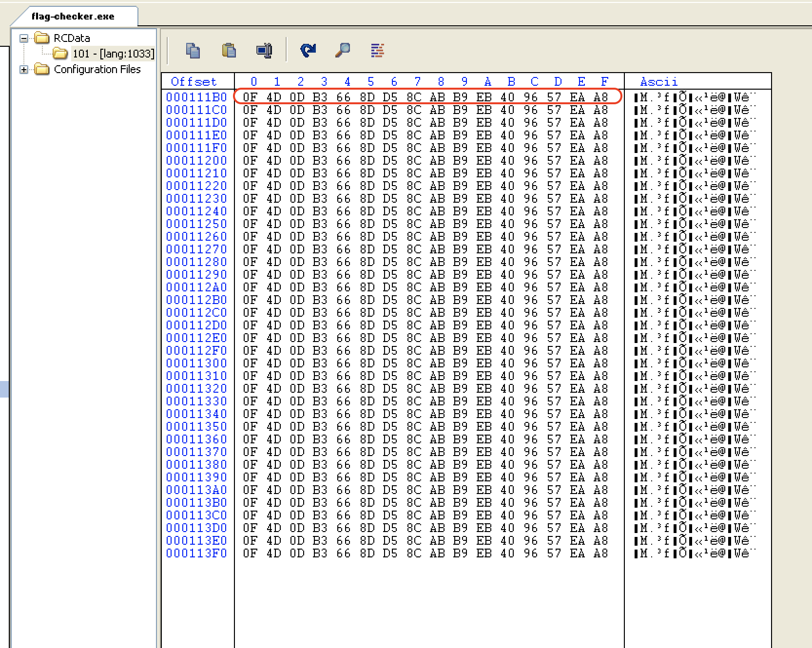Click byte 8C in row 00011360
This screenshot has height=648, width=812.
pyautogui.click(x=414, y=439)
